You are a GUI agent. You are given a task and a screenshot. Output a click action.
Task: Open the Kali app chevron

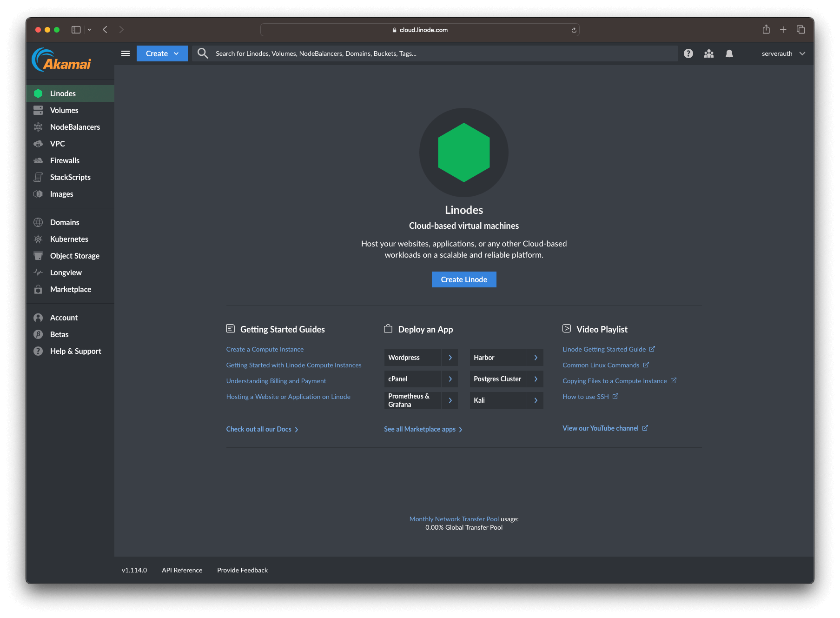(536, 400)
